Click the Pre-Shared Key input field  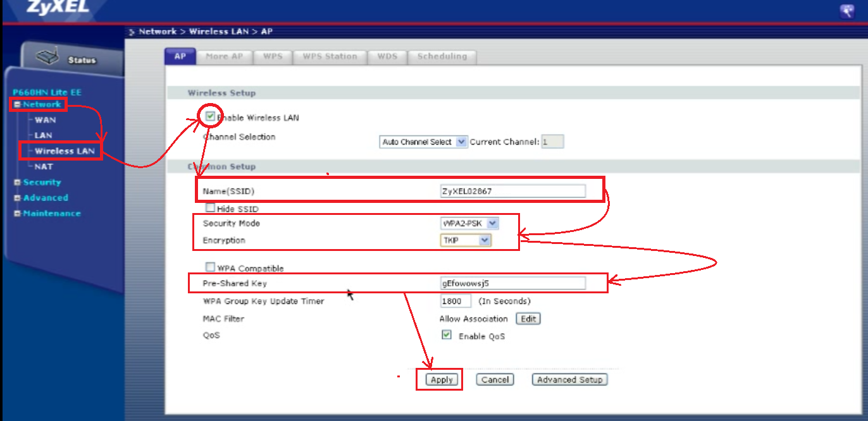pos(513,283)
